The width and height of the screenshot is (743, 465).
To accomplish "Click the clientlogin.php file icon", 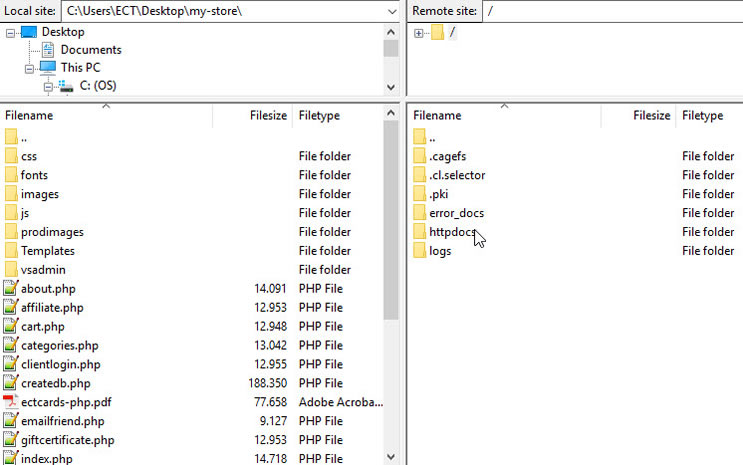I will (x=11, y=364).
